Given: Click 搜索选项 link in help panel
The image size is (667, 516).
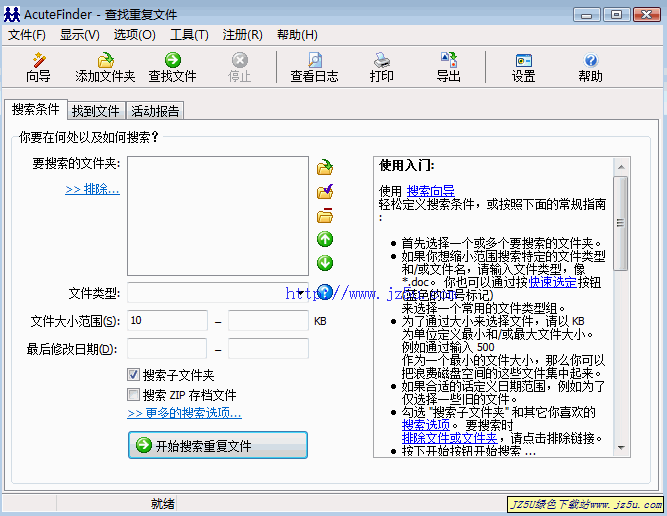Looking at the screenshot, I should click(426, 425).
